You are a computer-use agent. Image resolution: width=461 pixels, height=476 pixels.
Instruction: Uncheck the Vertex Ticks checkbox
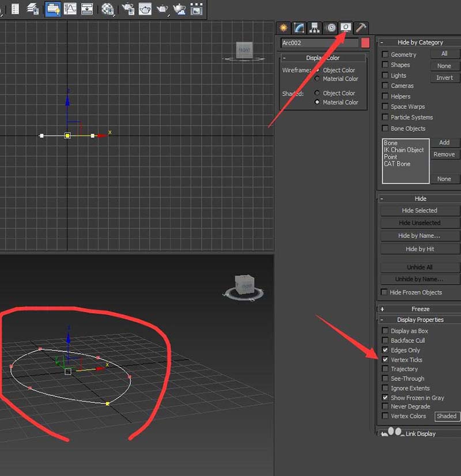[385, 360]
